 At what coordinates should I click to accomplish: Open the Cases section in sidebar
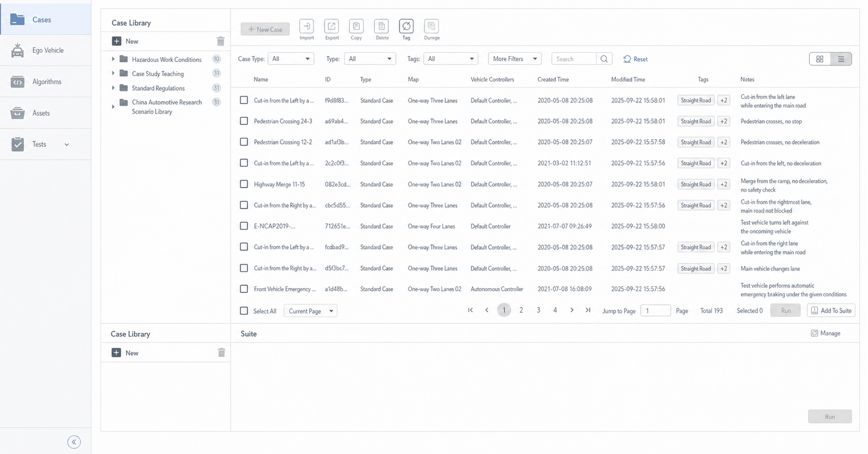point(45,19)
